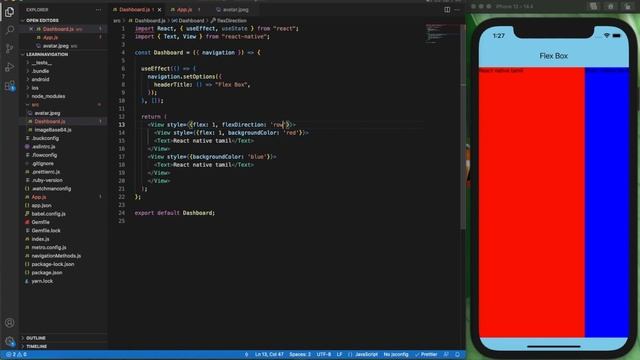The width and height of the screenshot is (640, 360).
Task: Open .prettierrc.js file
Action: 46,172
